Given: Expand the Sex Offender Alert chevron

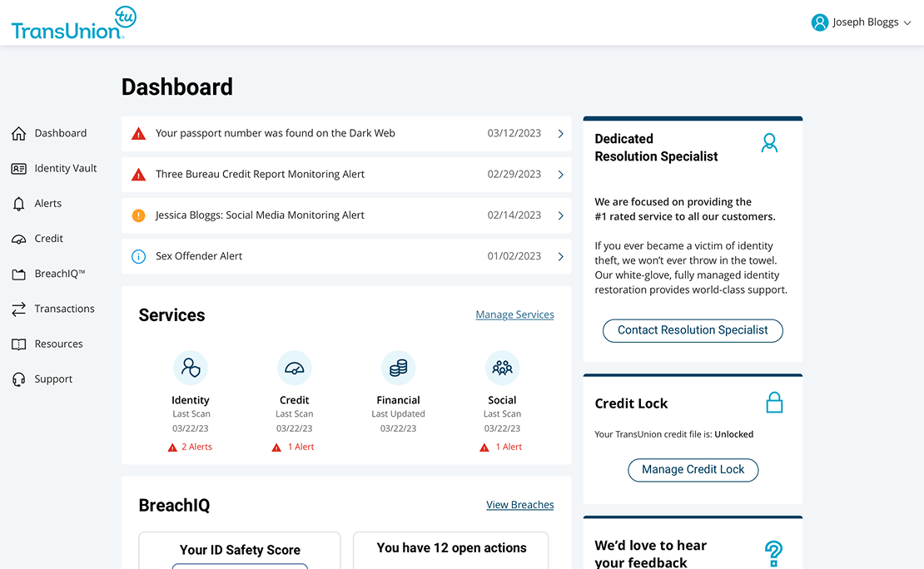Looking at the screenshot, I should click(x=560, y=256).
